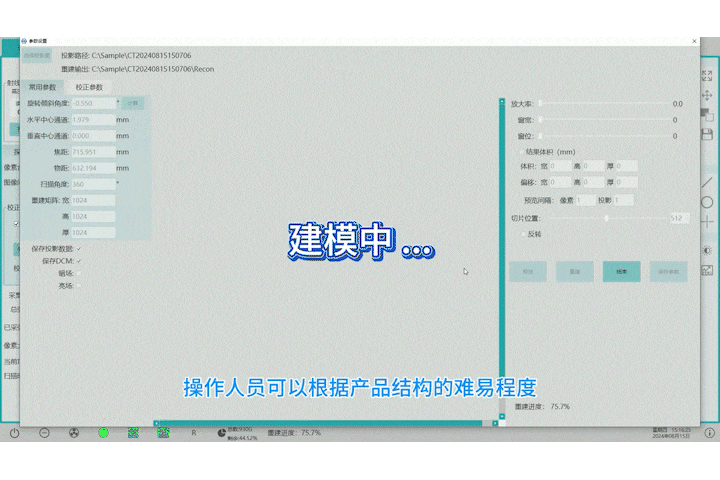
Task: Click the info icon at bottom right
Action: click(x=709, y=433)
